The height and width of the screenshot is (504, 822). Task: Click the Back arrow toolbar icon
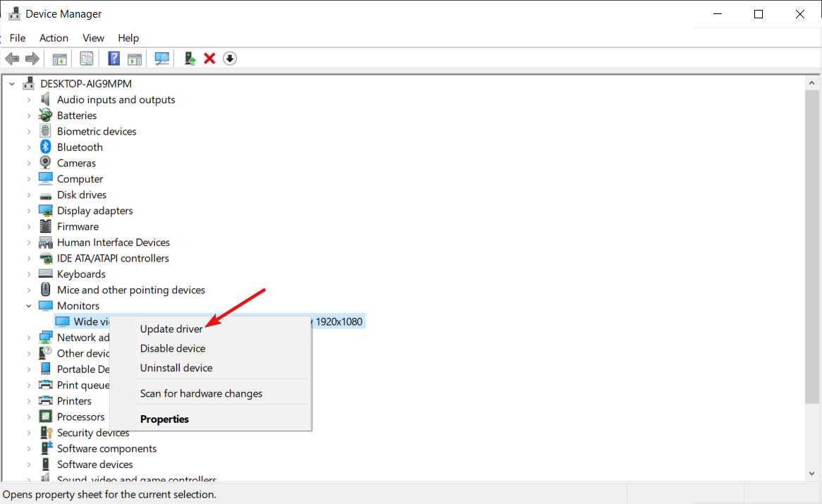(12, 59)
